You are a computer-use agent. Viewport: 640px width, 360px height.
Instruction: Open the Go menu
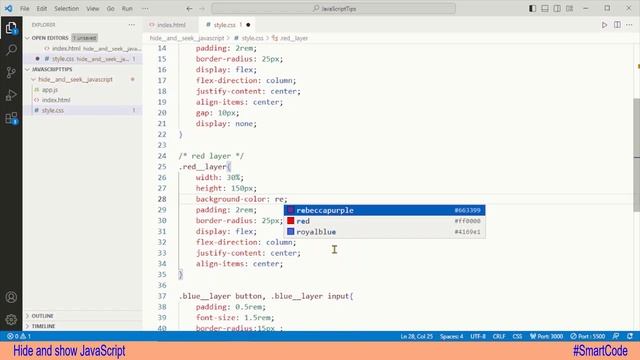pyautogui.click(x=111, y=9)
